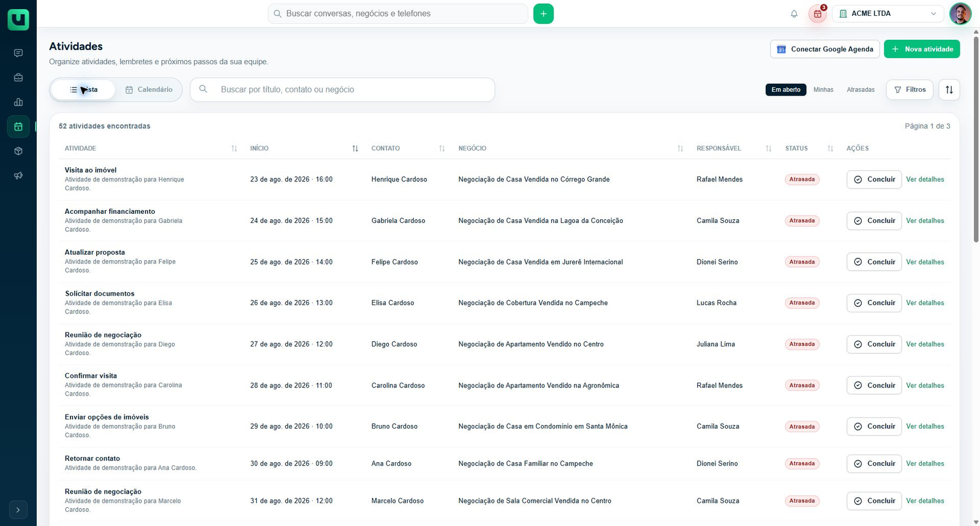Open the cube products icon in sidebar
This screenshot has height=526, width=980.
[x=18, y=151]
